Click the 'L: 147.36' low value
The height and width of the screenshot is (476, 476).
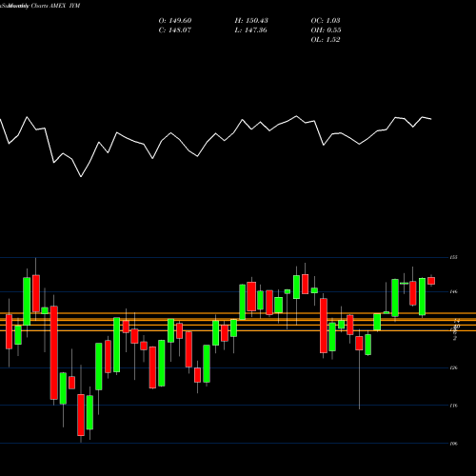250,30
